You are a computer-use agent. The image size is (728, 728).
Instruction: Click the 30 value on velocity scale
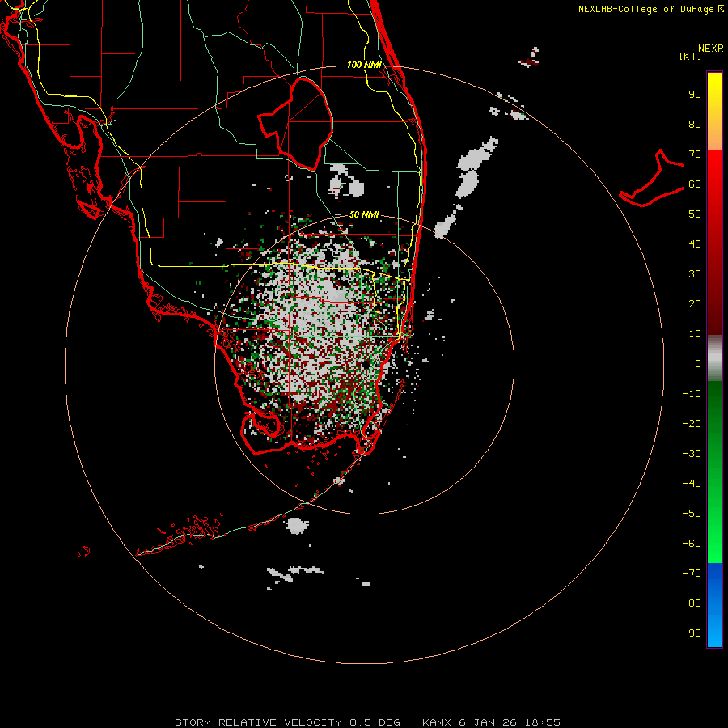695,274
